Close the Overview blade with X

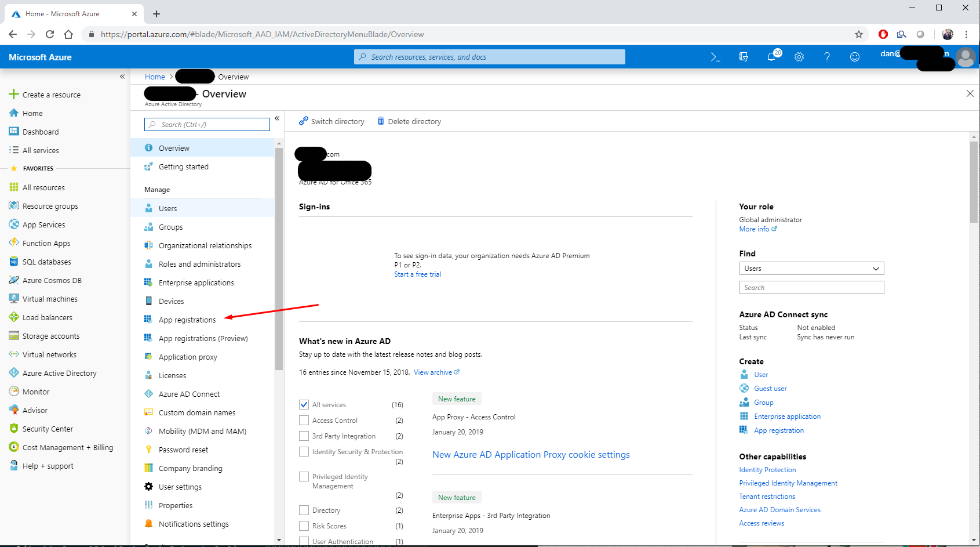(970, 93)
